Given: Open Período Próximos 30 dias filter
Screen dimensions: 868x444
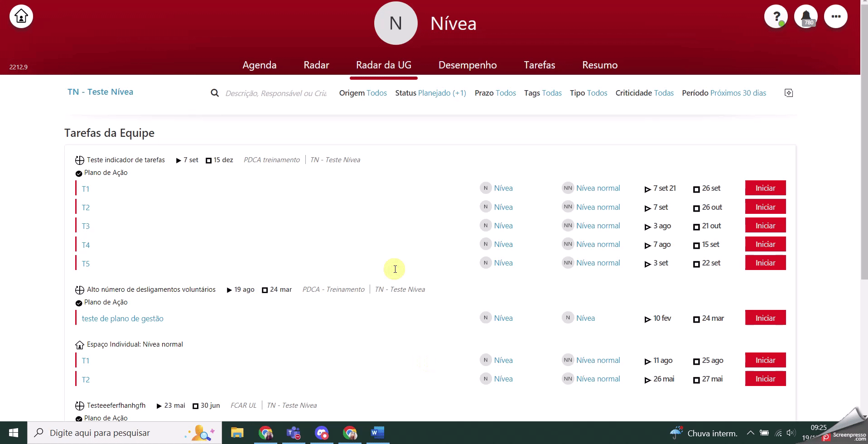Looking at the screenshot, I should [x=724, y=93].
